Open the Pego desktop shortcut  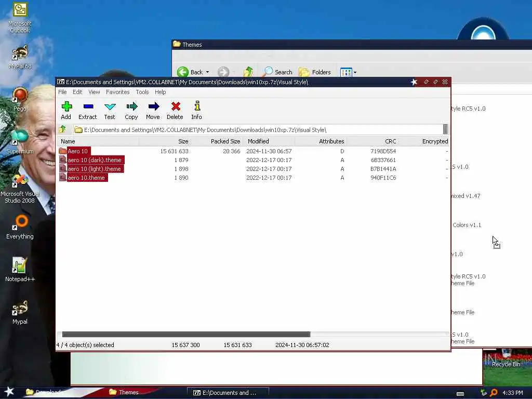(20, 99)
